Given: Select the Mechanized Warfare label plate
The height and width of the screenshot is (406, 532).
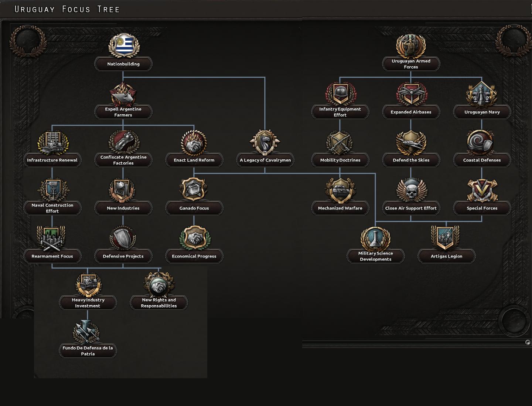Looking at the screenshot, I should (x=340, y=208).
